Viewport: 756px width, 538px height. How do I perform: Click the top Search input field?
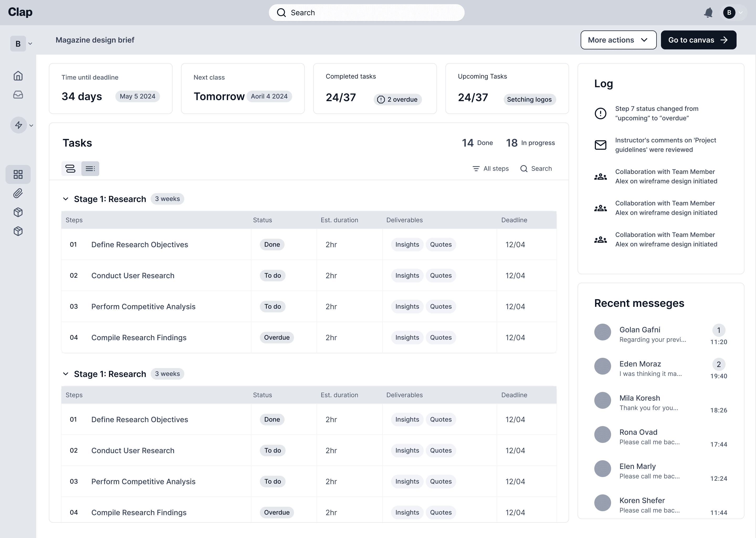coord(366,13)
